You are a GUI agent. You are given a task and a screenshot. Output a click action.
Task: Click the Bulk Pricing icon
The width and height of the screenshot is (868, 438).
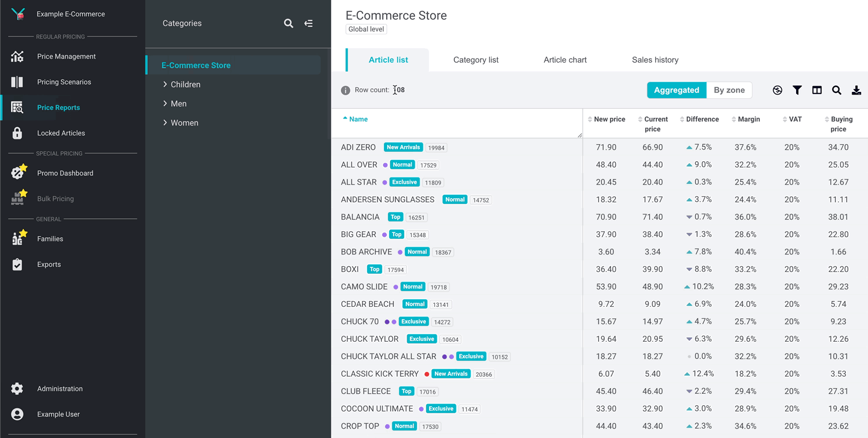pos(18,197)
